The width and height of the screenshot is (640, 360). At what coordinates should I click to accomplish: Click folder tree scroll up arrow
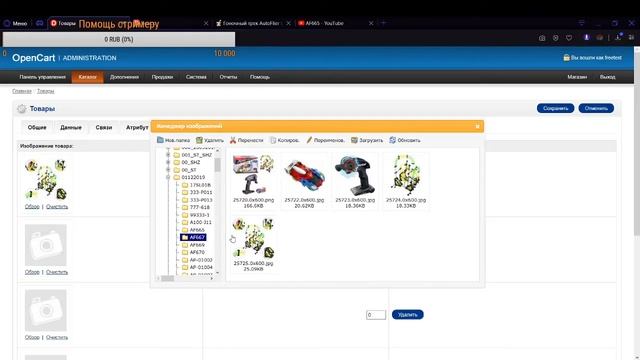pos(217,151)
